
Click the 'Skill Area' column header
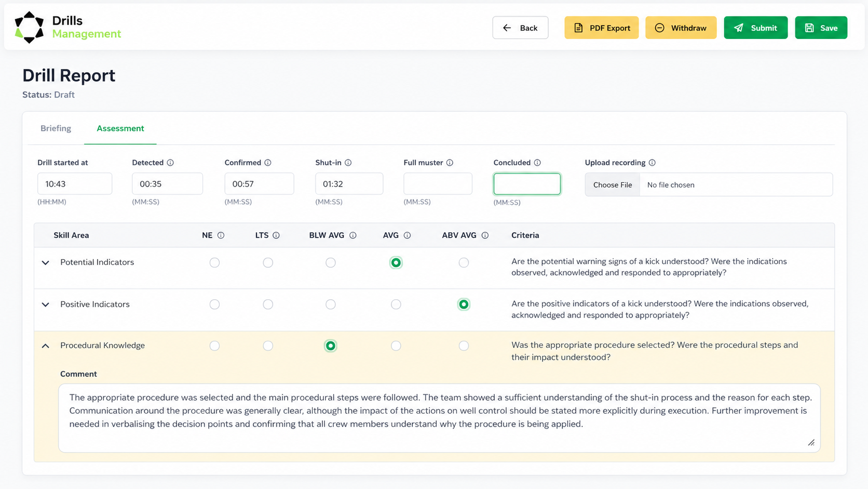71,235
